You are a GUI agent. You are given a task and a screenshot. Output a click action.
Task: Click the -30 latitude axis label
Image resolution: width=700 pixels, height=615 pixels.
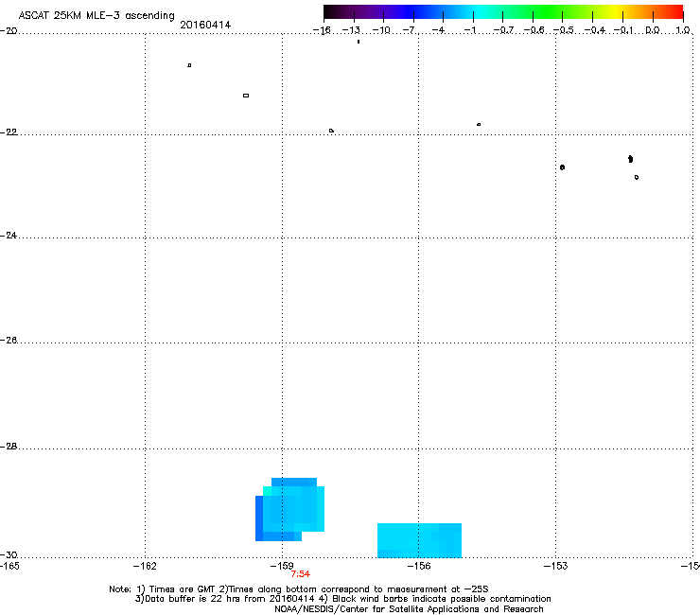[x=9, y=555]
